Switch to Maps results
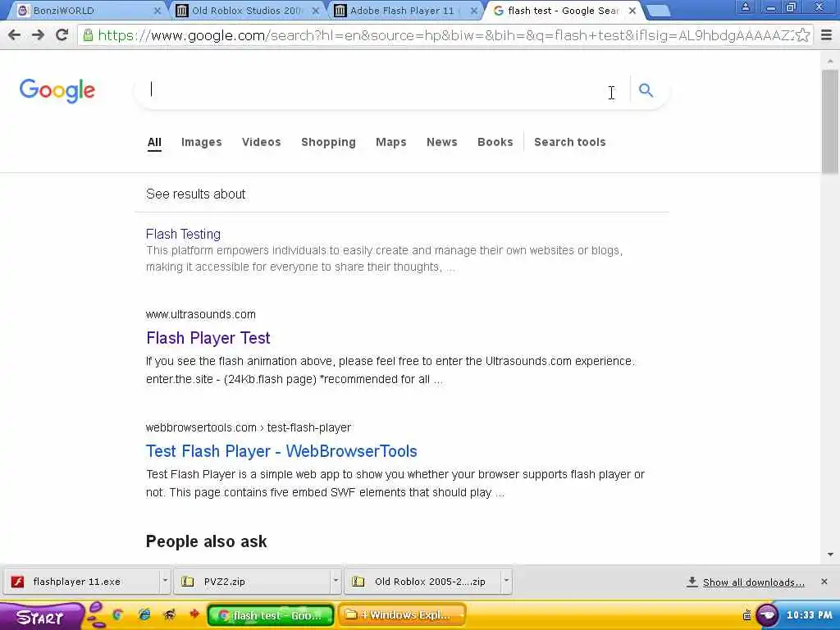 [x=391, y=142]
